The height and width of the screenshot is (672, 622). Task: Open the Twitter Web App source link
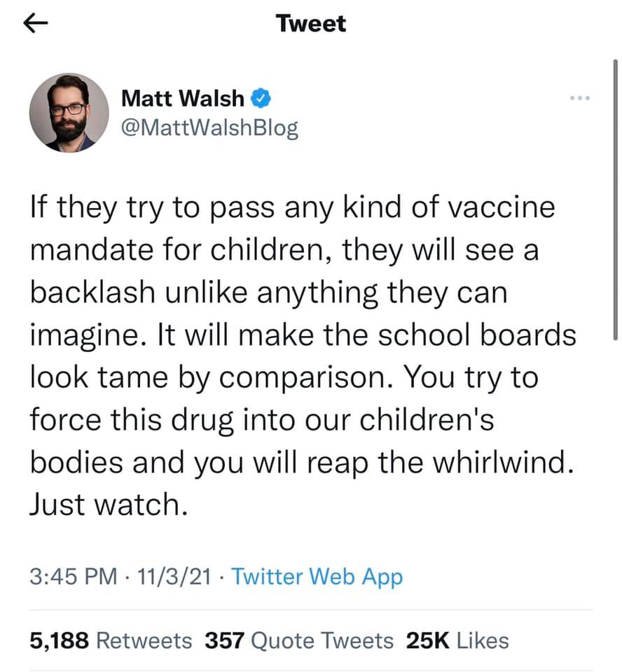(x=317, y=577)
